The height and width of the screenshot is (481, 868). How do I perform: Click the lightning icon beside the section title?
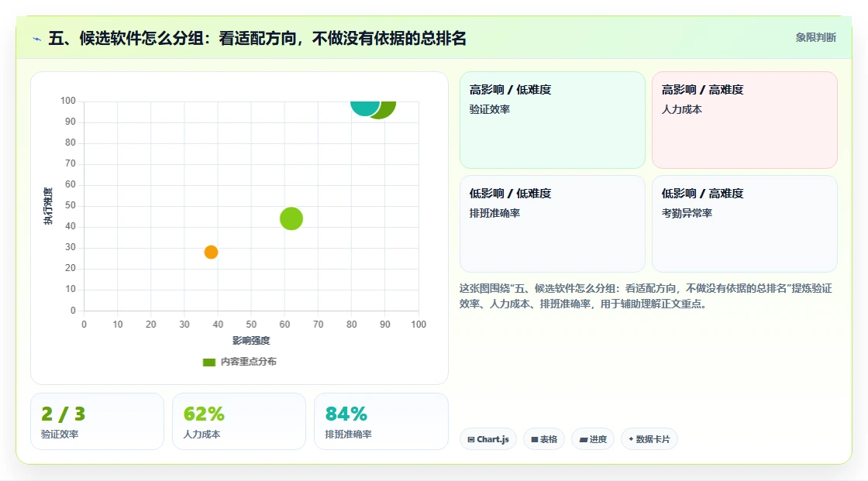point(37,39)
